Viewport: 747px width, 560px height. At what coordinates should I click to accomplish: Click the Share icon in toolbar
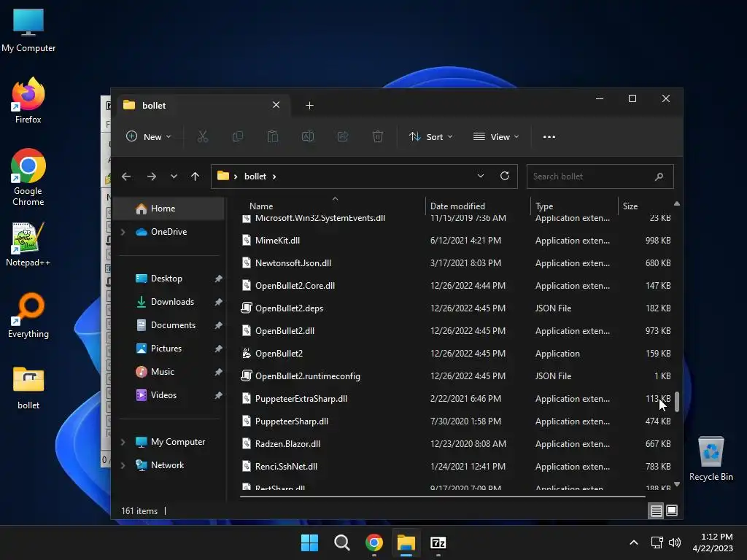click(x=343, y=136)
